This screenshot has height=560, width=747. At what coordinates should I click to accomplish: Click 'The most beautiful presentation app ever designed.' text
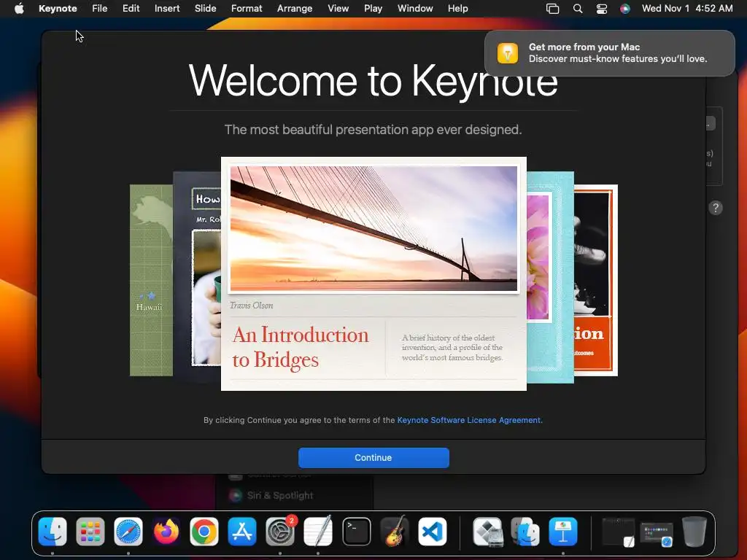(373, 130)
